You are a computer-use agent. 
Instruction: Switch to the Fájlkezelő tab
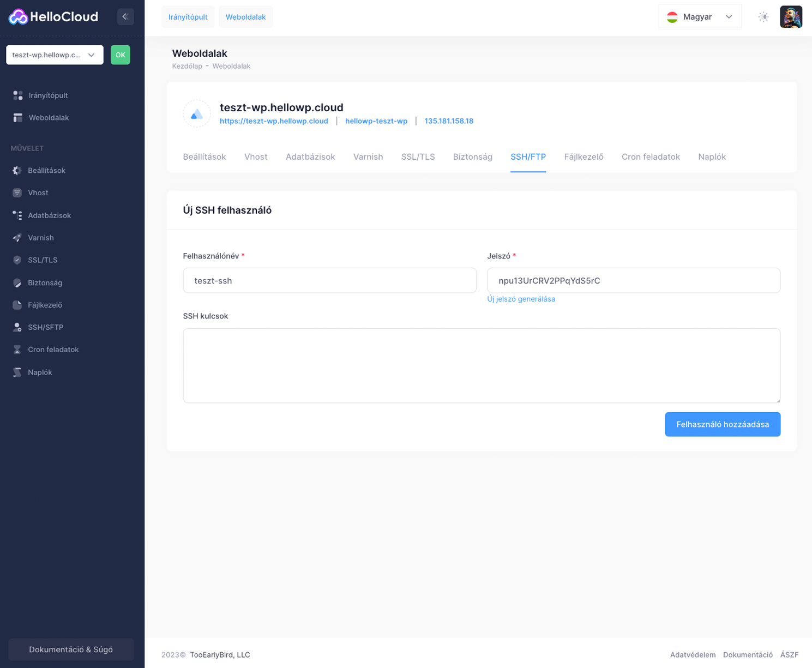[x=584, y=157]
